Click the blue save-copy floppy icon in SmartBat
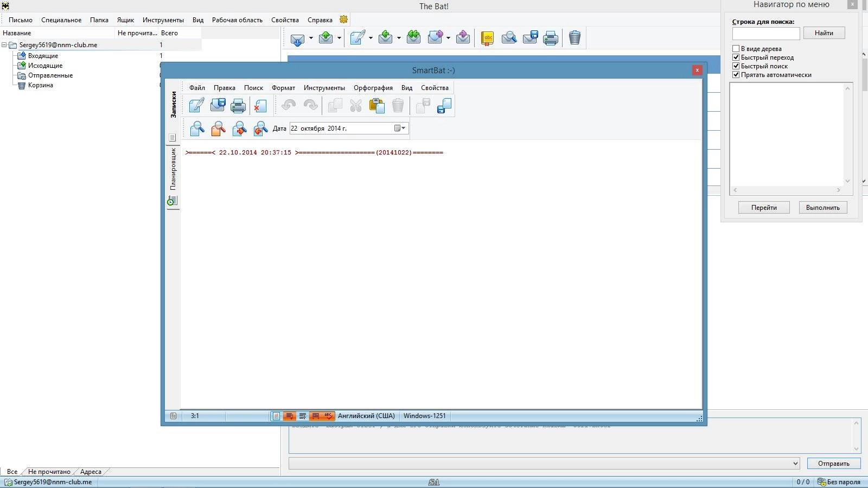 click(x=444, y=105)
